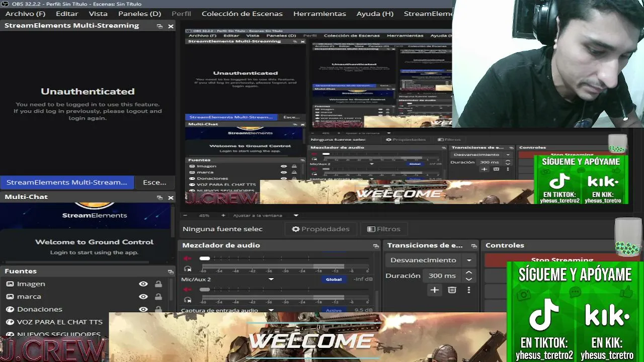Float the Mezclador de audio dock
The width and height of the screenshot is (644, 362).
pyautogui.click(x=376, y=246)
